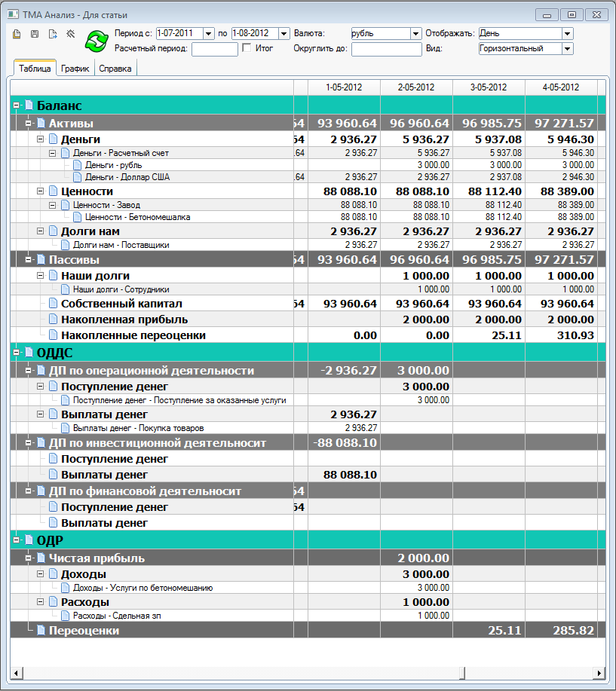Open the Вид dropdown set to Горизонтальный

(567, 49)
